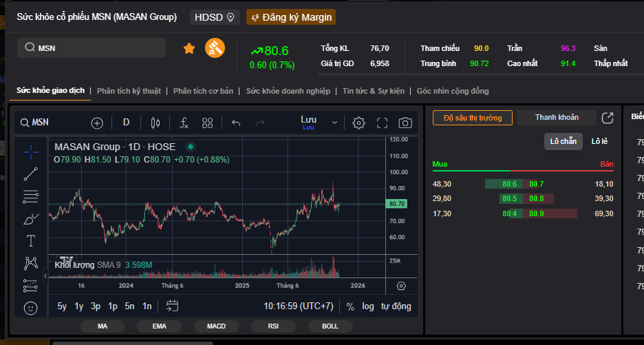Expand the Lưu save dropdown arrow

click(335, 123)
